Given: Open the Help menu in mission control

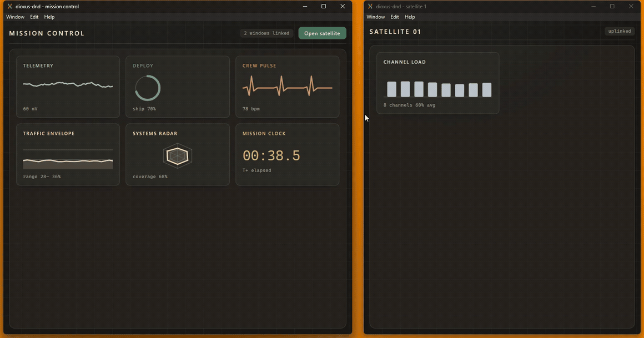Looking at the screenshot, I should tap(49, 17).
